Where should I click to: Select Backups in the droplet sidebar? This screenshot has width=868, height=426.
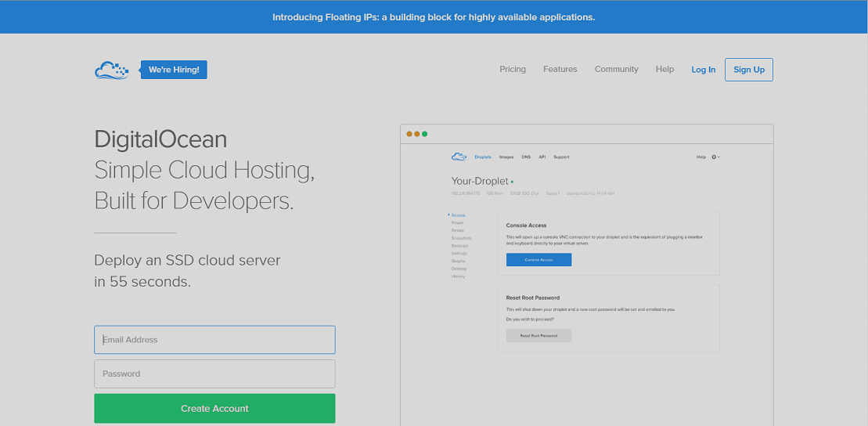point(459,245)
